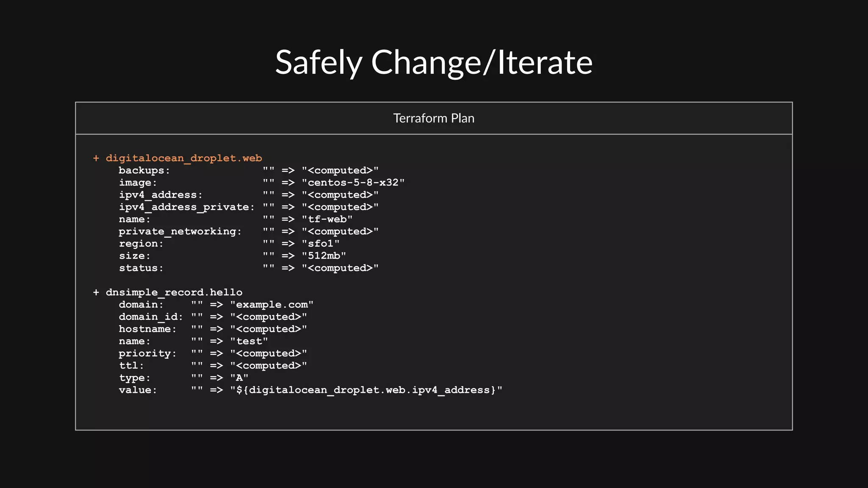Screen dimensions: 868x488
Task: Select the 'domain_id:' attribute label
Action: point(151,317)
